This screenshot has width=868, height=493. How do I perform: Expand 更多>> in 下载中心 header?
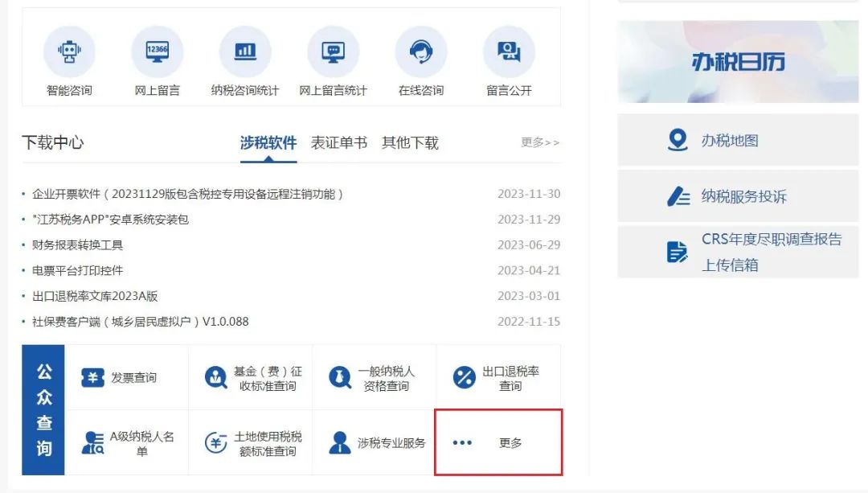coord(540,142)
